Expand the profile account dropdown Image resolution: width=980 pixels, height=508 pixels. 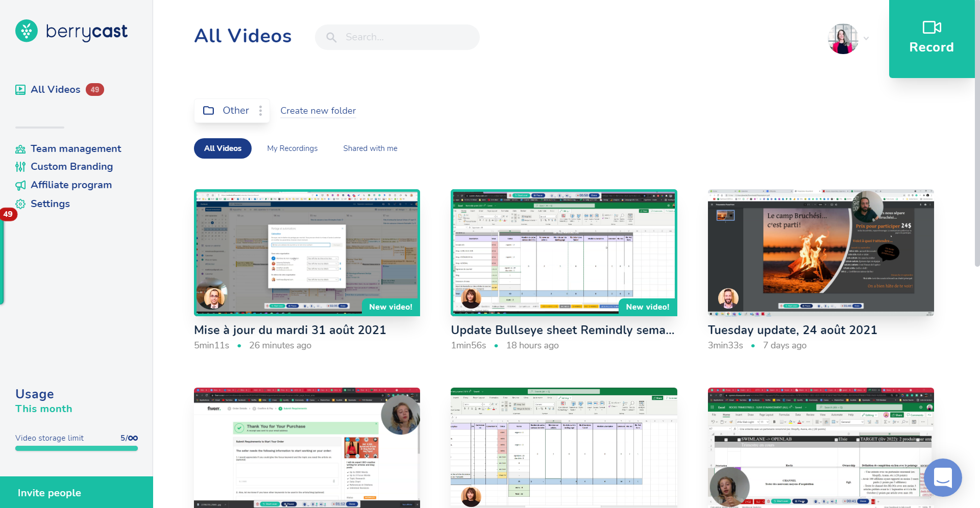pos(866,38)
